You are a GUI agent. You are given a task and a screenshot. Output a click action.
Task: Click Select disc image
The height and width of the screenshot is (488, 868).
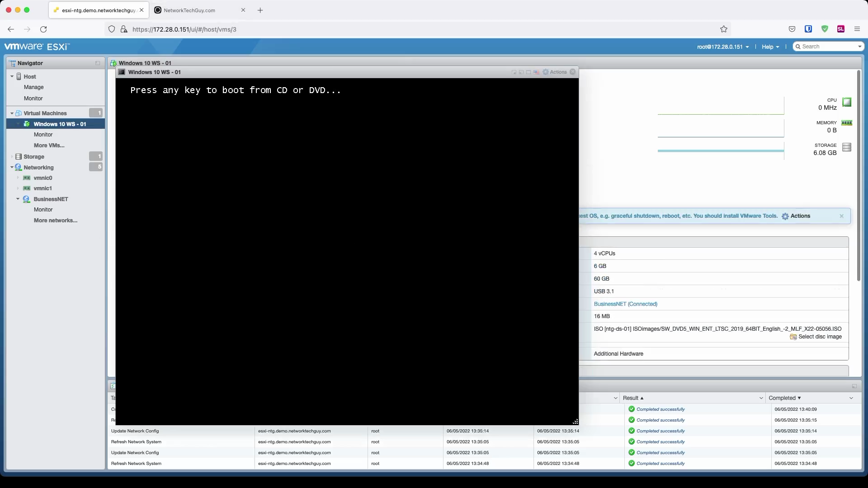pos(816,337)
